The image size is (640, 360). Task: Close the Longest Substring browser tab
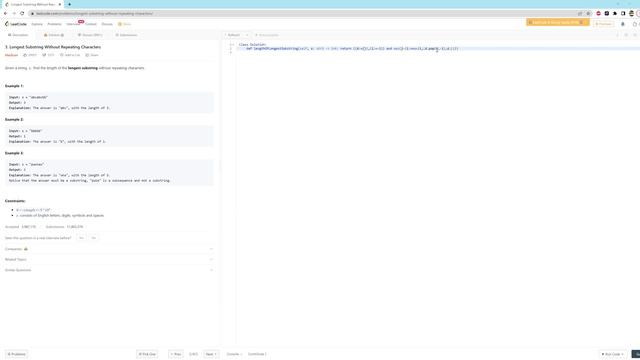(x=60, y=4)
